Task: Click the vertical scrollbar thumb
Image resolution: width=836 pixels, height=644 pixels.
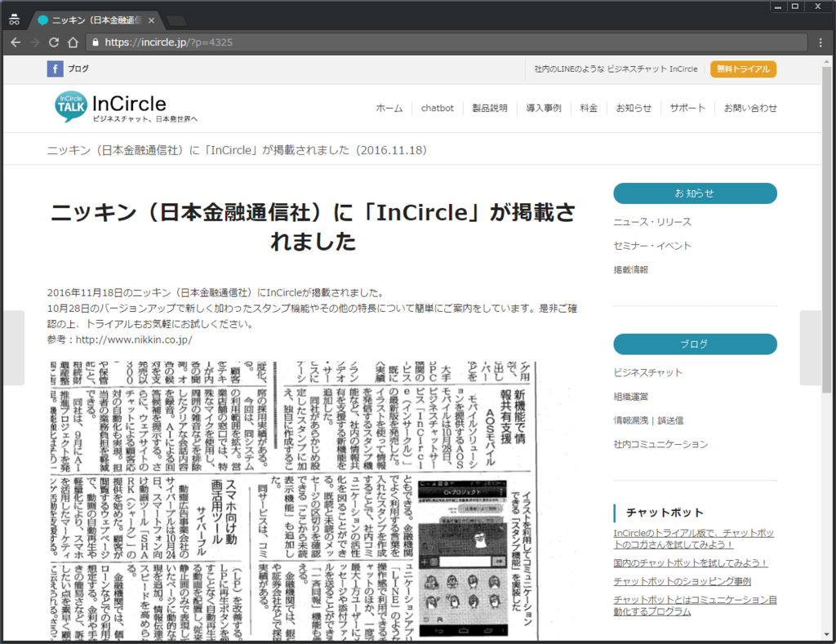Action: tap(826, 229)
